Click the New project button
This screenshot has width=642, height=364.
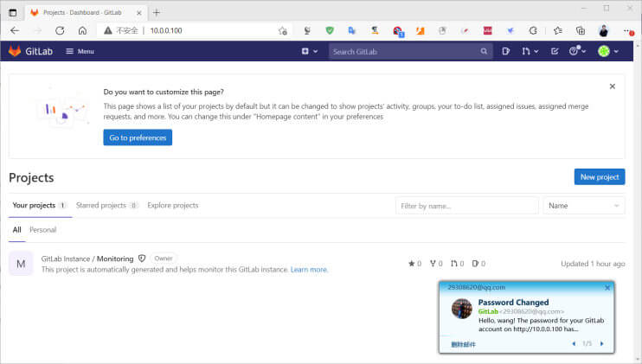pyautogui.click(x=600, y=176)
